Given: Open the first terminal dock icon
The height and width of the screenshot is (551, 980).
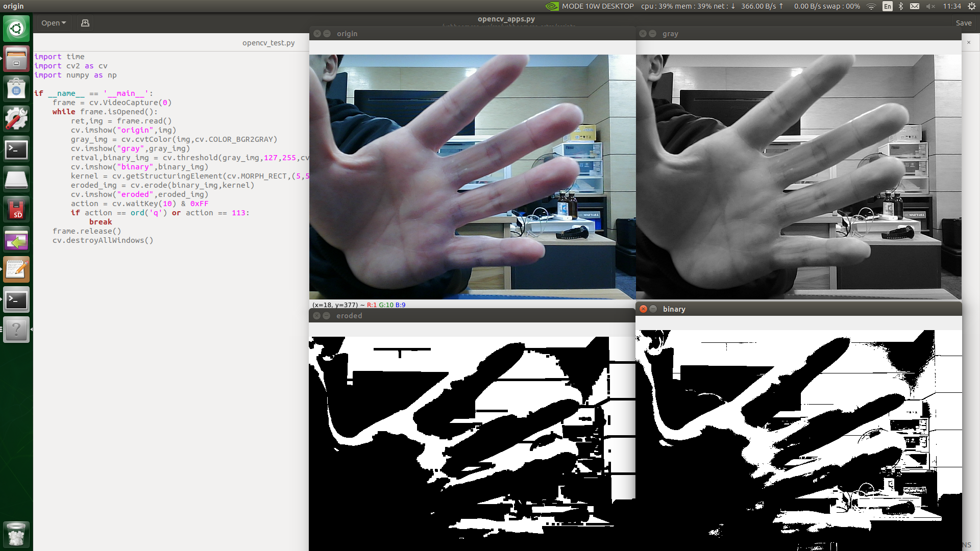Looking at the screenshot, I should pyautogui.click(x=16, y=149).
